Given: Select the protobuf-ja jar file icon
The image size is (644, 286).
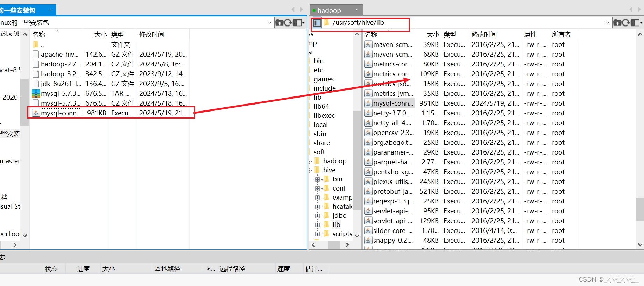Looking at the screenshot, I should pyautogui.click(x=368, y=191).
